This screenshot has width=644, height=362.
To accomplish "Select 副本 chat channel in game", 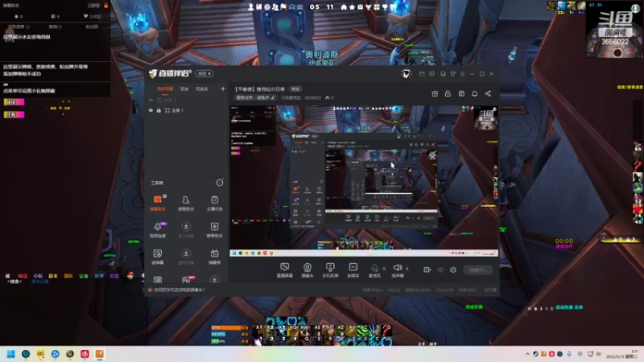I will [x=53, y=276].
